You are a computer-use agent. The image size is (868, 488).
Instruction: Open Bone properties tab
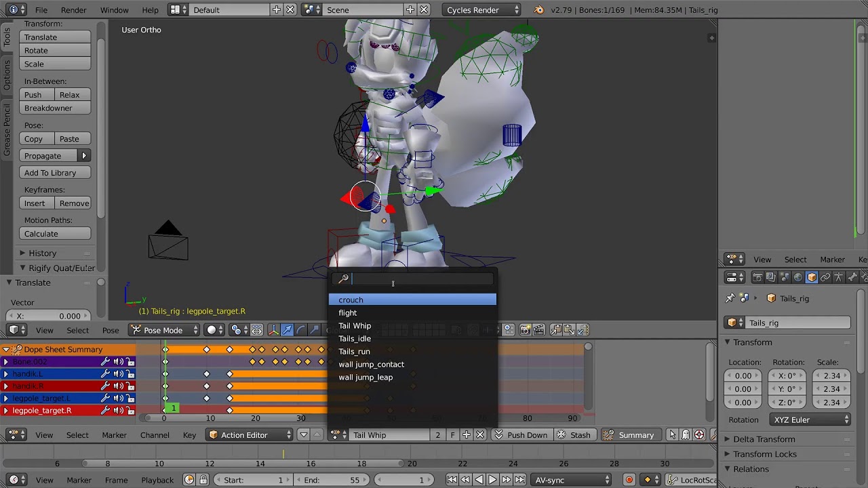pos(852,277)
